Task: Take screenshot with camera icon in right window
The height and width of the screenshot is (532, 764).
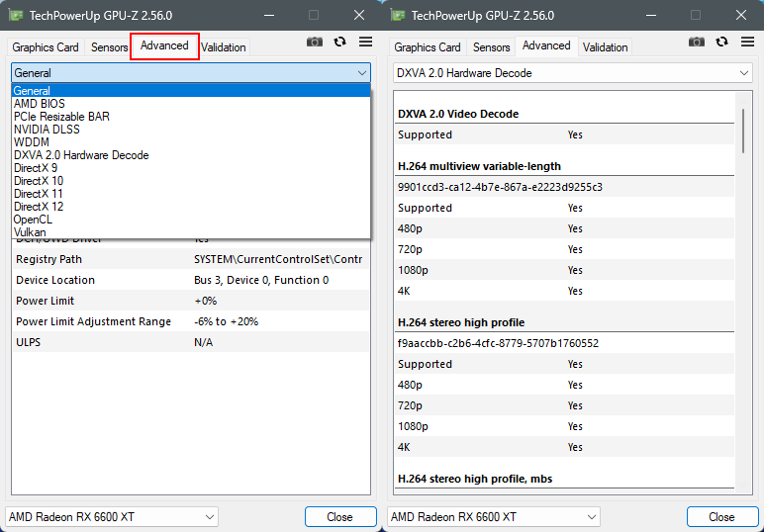Action: point(697,43)
